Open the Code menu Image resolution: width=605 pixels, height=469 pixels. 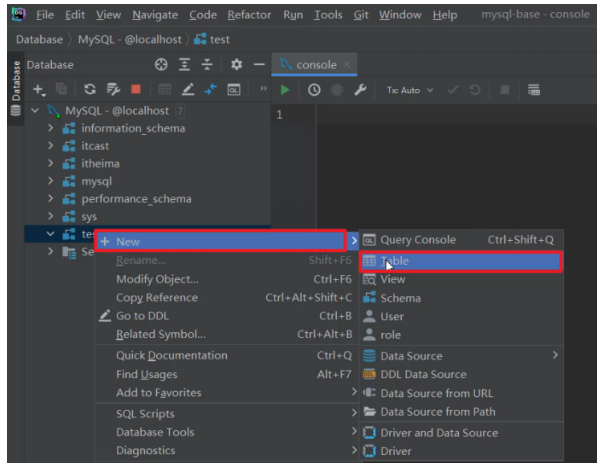(x=203, y=15)
